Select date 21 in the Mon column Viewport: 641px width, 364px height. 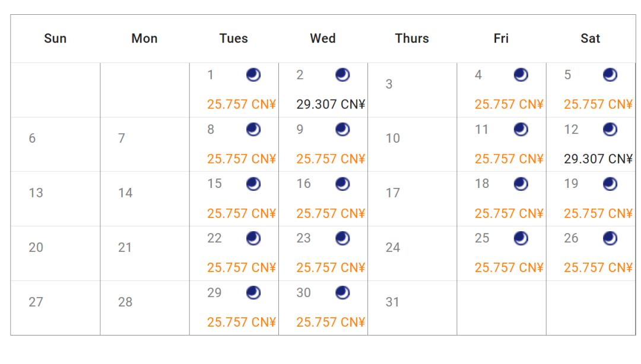point(125,248)
